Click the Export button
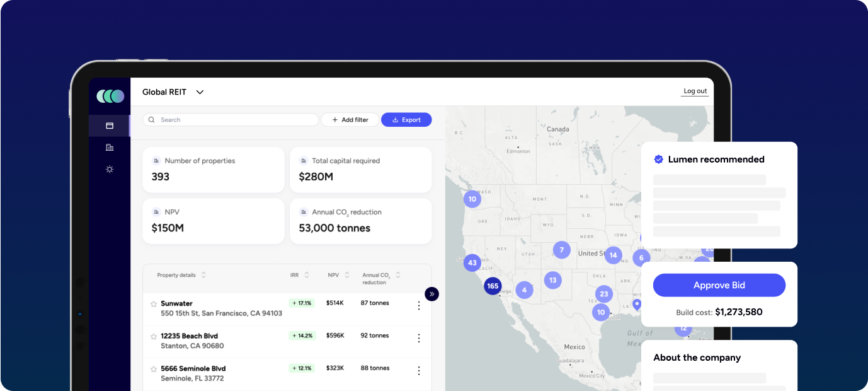Screen dimensions: 868x391 pyautogui.click(x=406, y=120)
